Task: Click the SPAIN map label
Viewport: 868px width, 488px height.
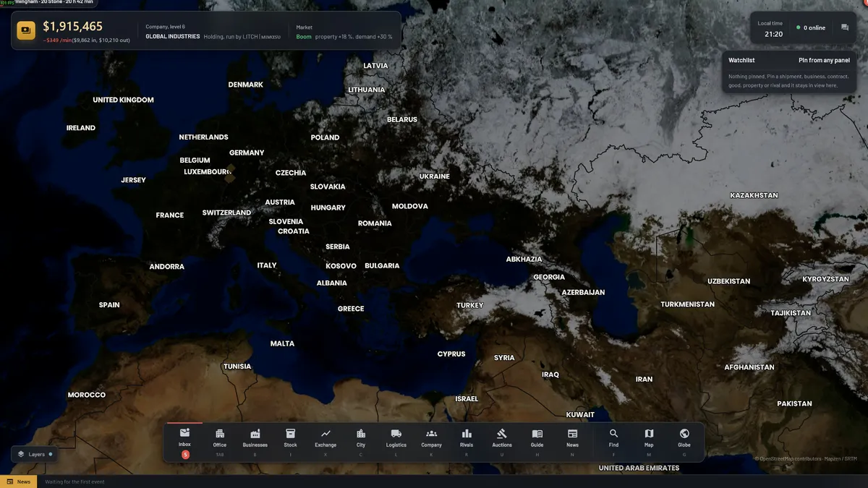Action: pos(109,305)
